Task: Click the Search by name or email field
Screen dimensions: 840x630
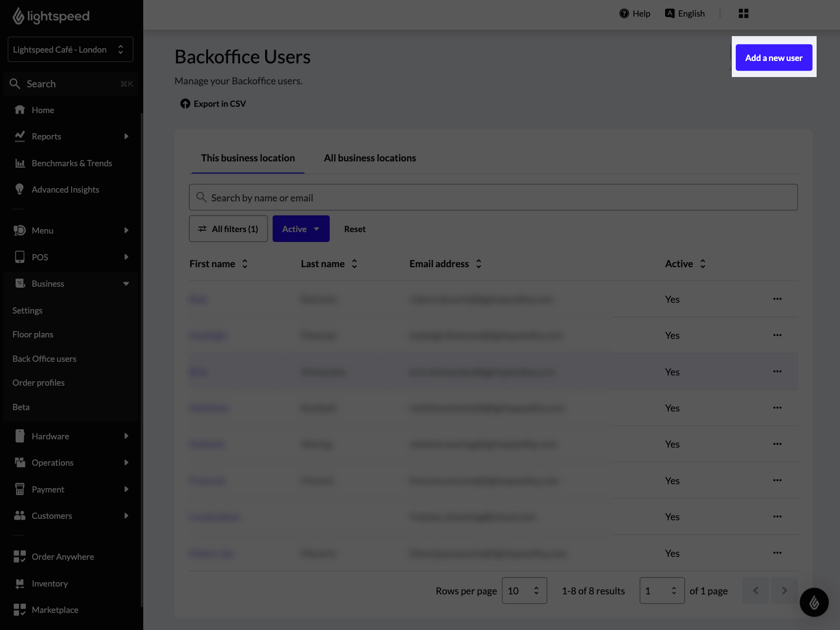Action: (x=493, y=197)
